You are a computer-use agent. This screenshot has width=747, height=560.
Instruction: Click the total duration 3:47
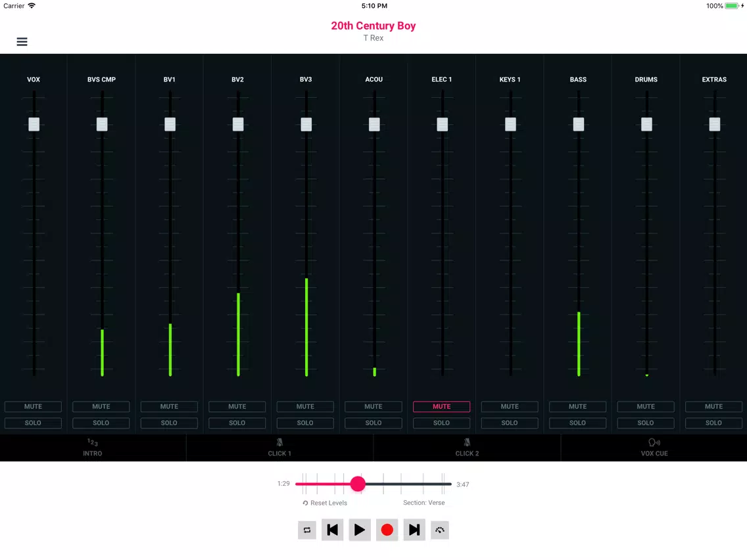462,485
